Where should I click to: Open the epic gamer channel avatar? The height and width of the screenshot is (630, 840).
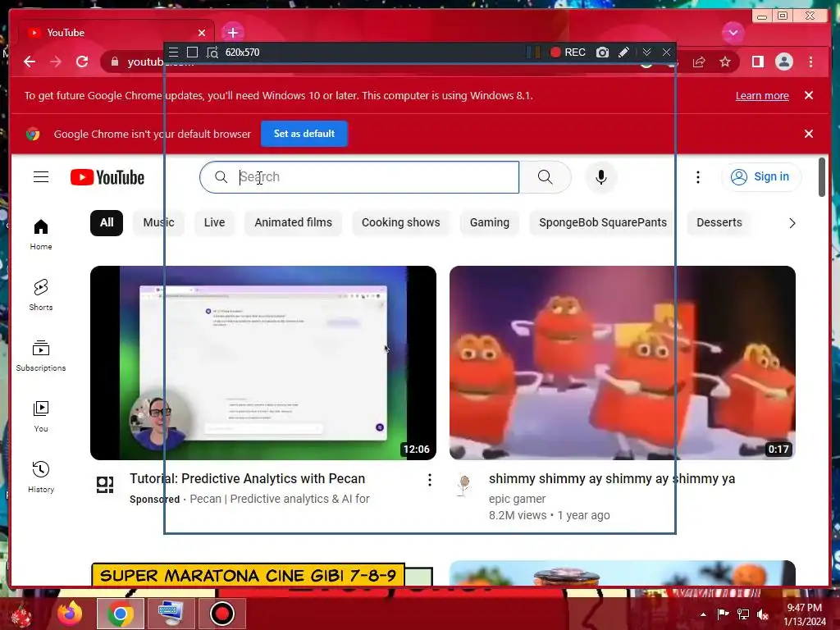[464, 485]
